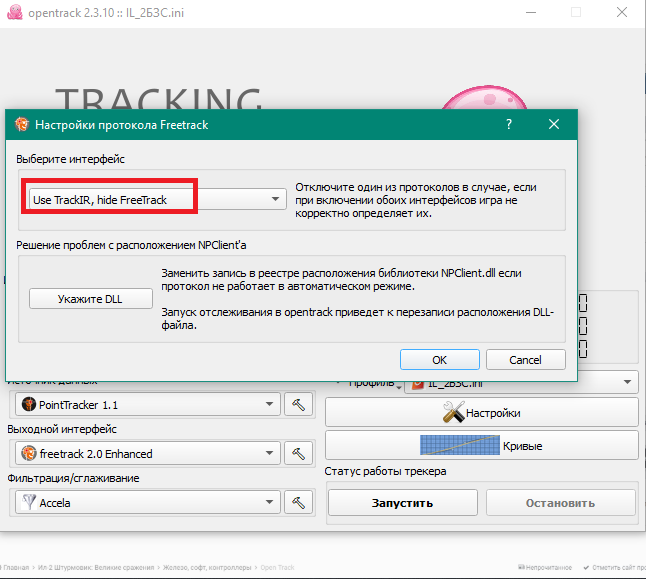Open the Главная breadcrumb link
Screen dimensions: 646x579
[x=16, y=567]
